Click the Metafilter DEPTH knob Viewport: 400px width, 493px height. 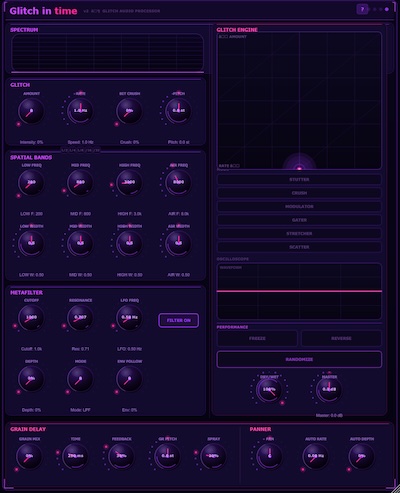point(31,379)
